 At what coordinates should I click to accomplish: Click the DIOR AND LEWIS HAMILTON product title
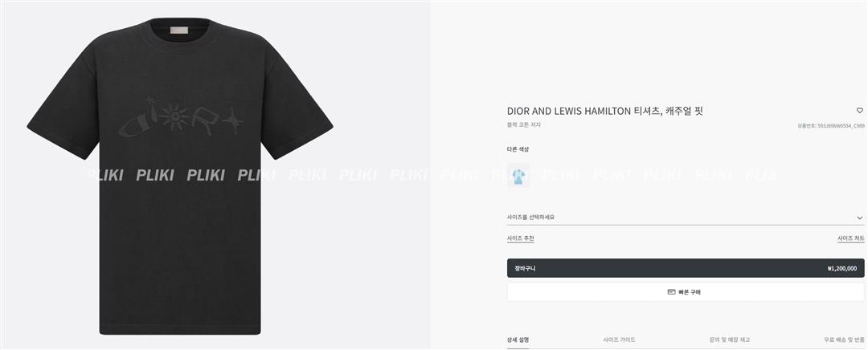(x=604, y=111)
